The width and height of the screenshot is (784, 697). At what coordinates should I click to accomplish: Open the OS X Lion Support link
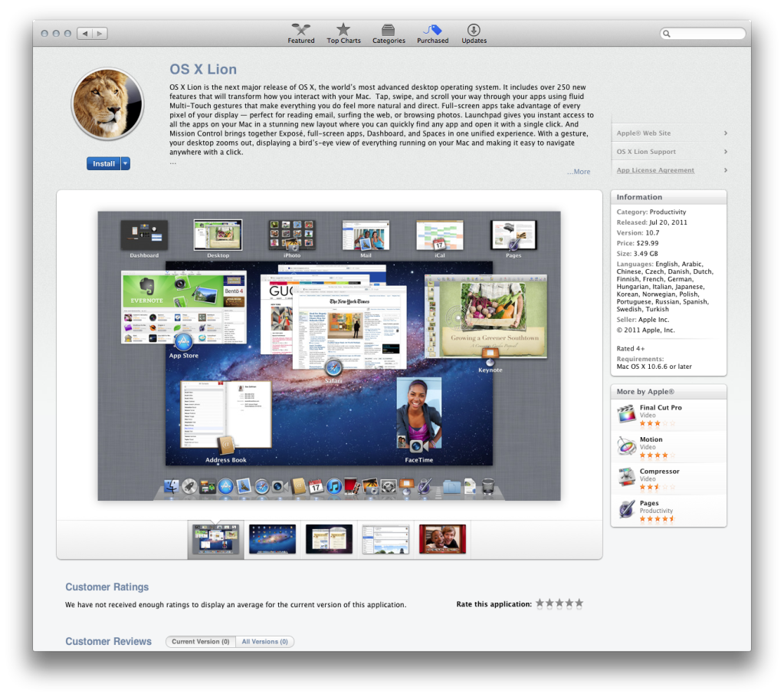point(646,152)
